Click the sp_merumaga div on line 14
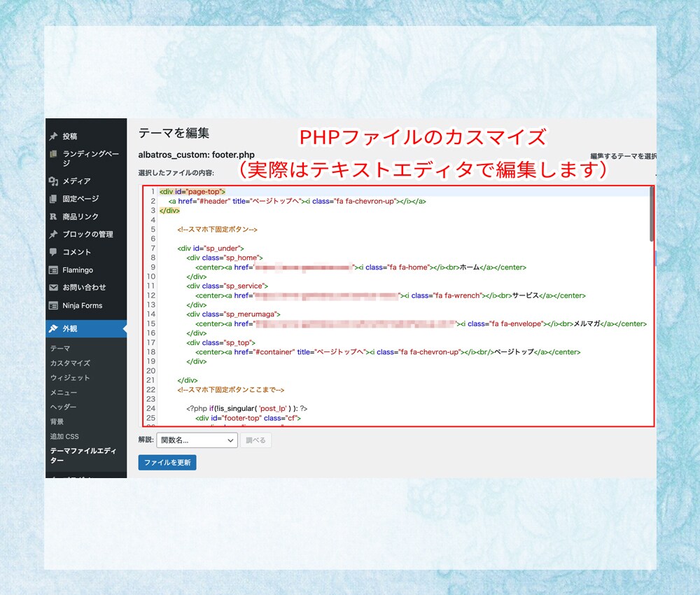The width and height of the screenshot is (700, 595). pyautogui.click(x=234, y=314)
